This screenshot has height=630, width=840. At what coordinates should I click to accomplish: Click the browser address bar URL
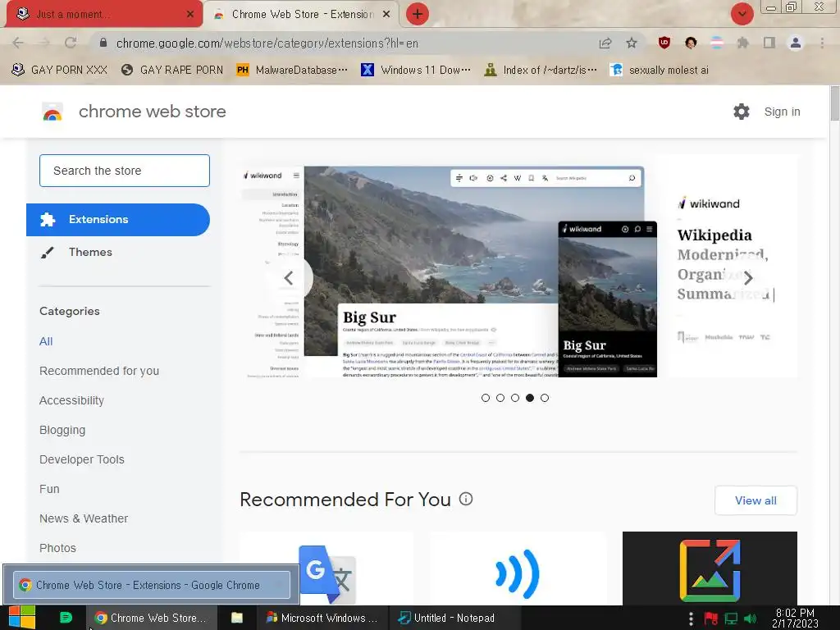tap(267, 43)
